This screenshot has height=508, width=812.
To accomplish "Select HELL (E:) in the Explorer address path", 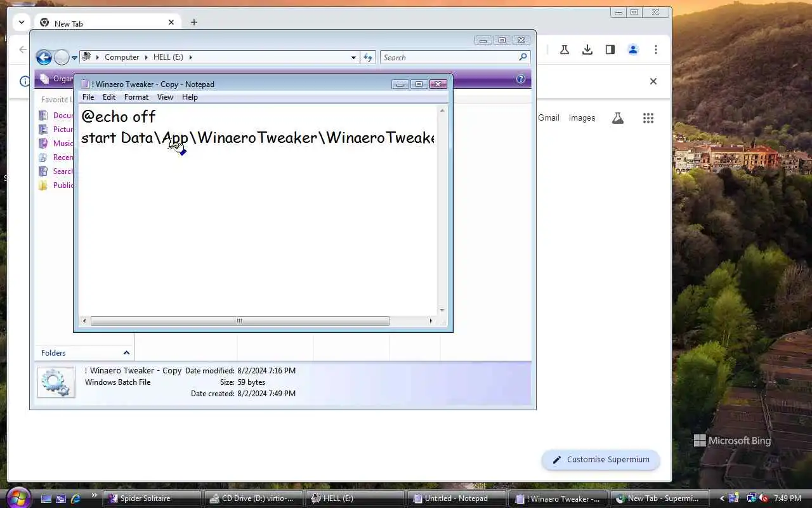I will (x=168, y=57).
